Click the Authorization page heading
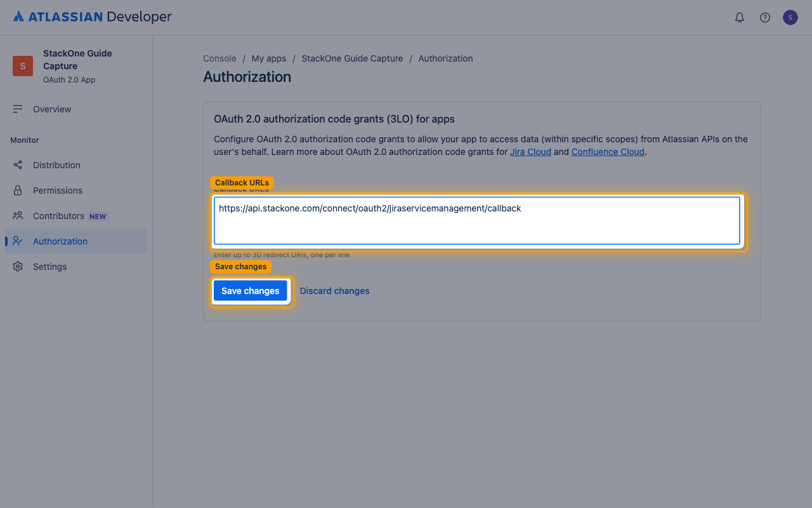This screenshot has width=812, height=508. coord(247,77)
